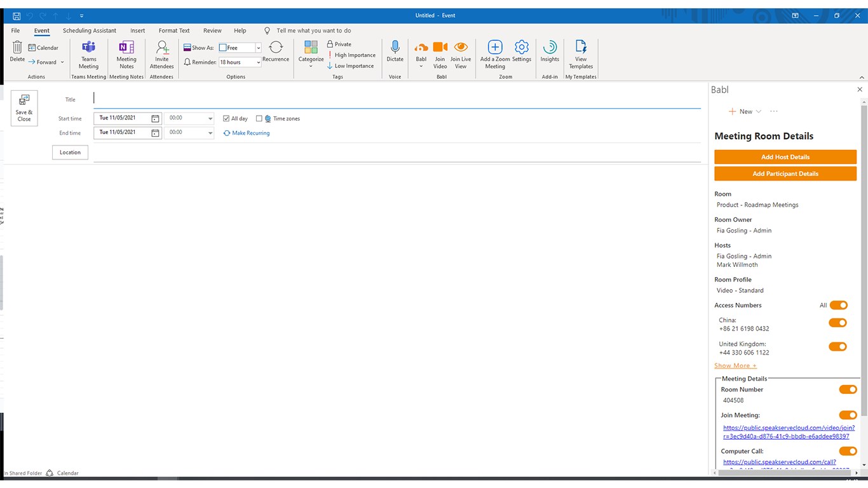This screenshot has width=868, height=488.
Task: Check the Time zones checkbox
Action: click(x=259, y=119)
